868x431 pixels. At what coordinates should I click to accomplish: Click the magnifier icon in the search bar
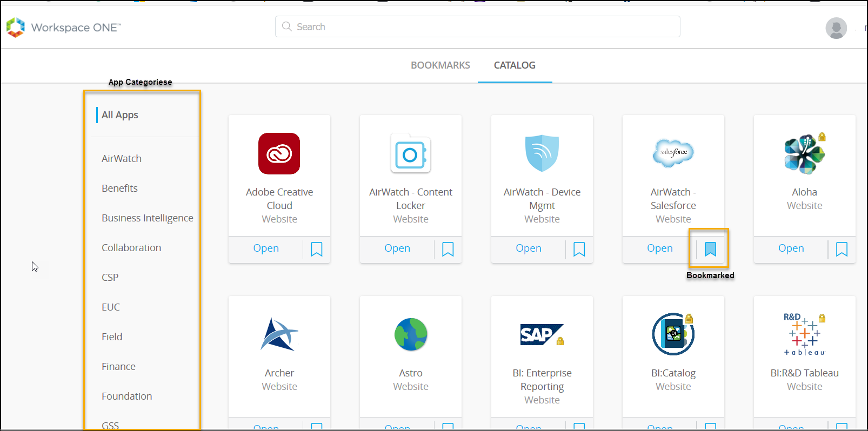coord(287,26)
